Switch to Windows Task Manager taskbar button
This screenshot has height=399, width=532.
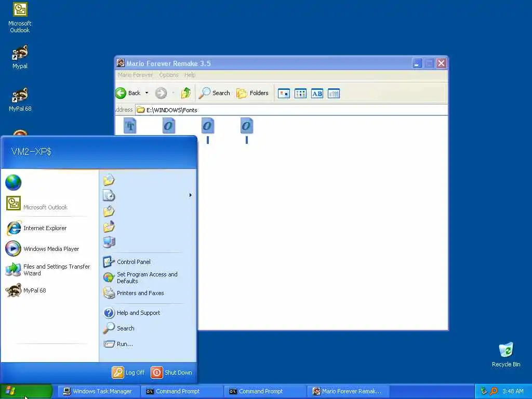point(98,391)
